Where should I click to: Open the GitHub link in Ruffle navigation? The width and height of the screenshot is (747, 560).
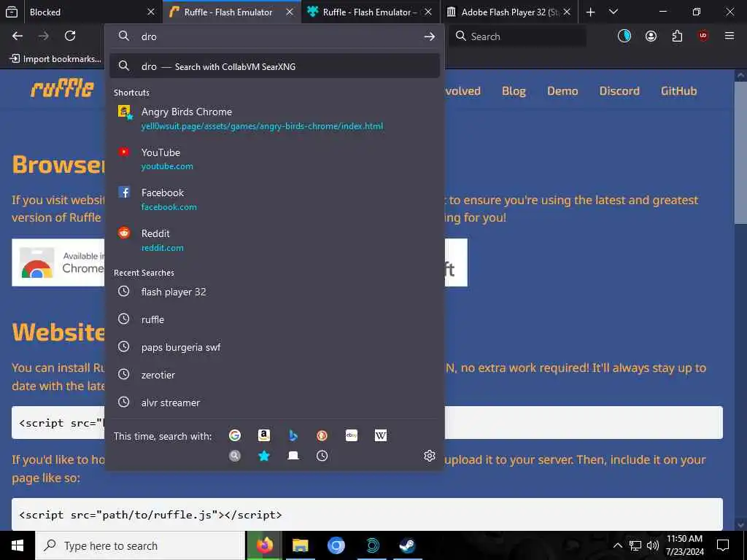678,91
